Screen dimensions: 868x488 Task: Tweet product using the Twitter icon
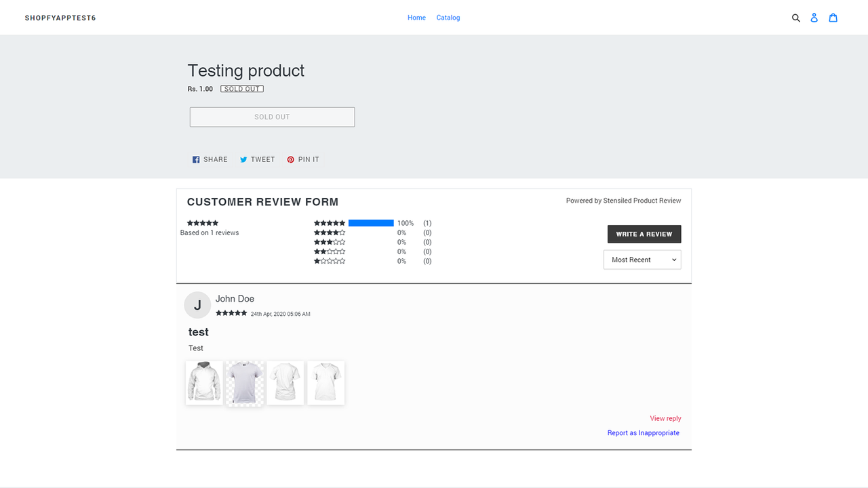click(x=243, y=159)
